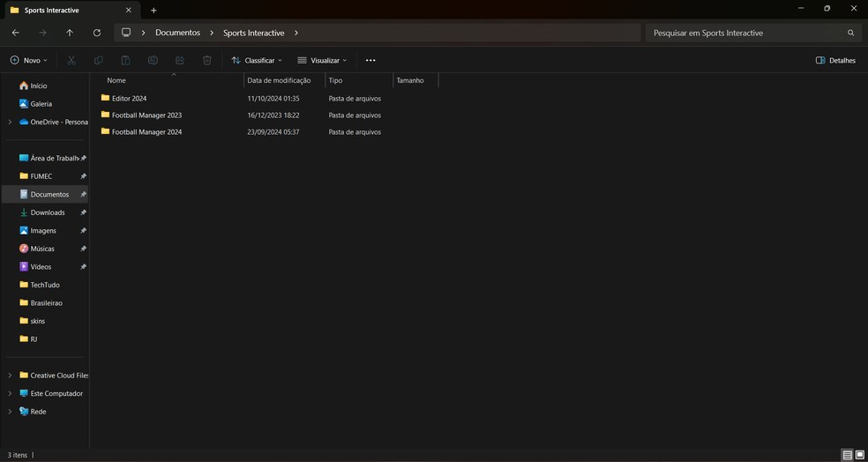Click the Editor 2024 folder icon

point(105,98)
